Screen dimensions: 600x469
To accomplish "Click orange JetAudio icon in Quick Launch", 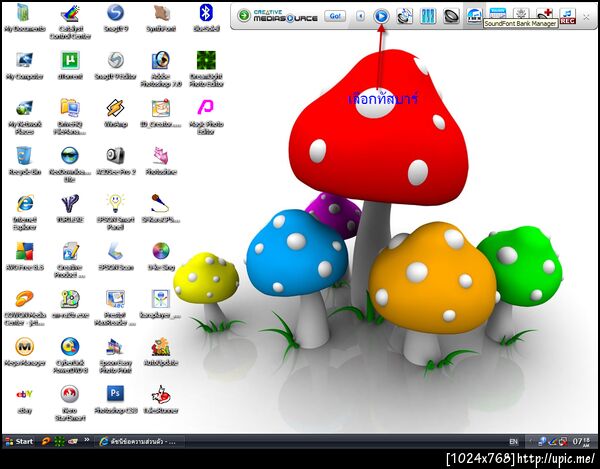I will coord(46,441).
